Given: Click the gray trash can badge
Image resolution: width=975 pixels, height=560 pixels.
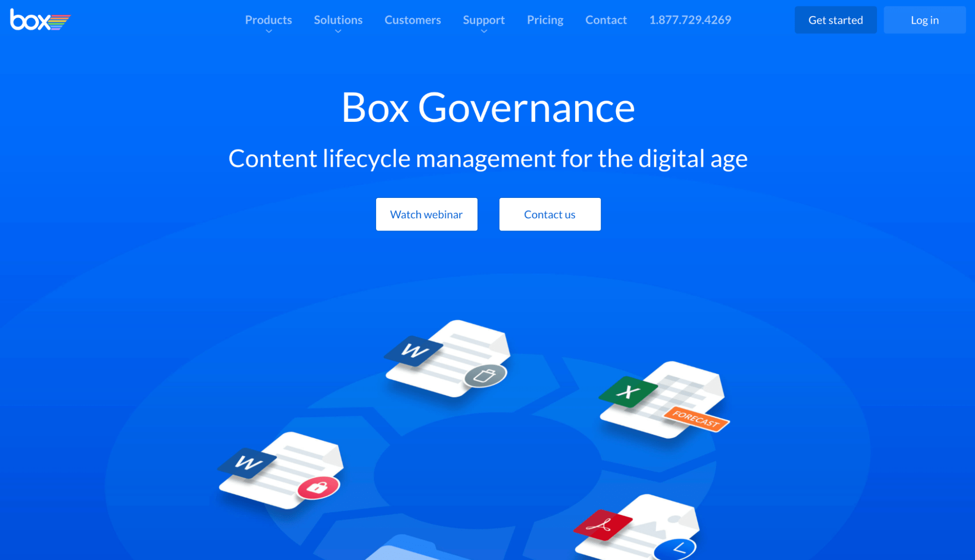Looking at the screenshot, I should [485, 376].
